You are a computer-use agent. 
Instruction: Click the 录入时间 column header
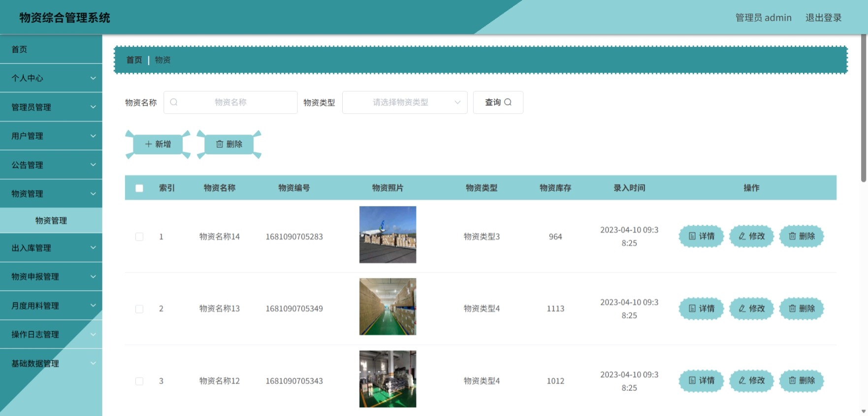coord(629,188)
